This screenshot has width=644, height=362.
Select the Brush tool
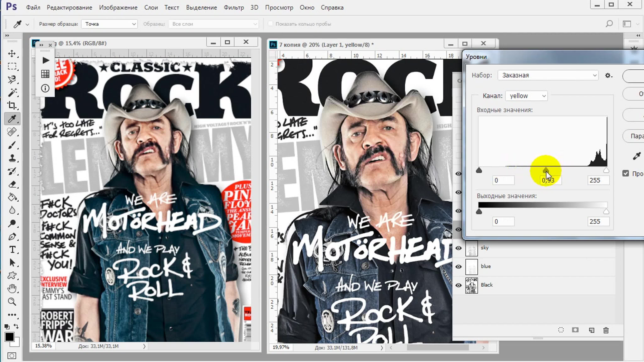click(x=12, y=145)
